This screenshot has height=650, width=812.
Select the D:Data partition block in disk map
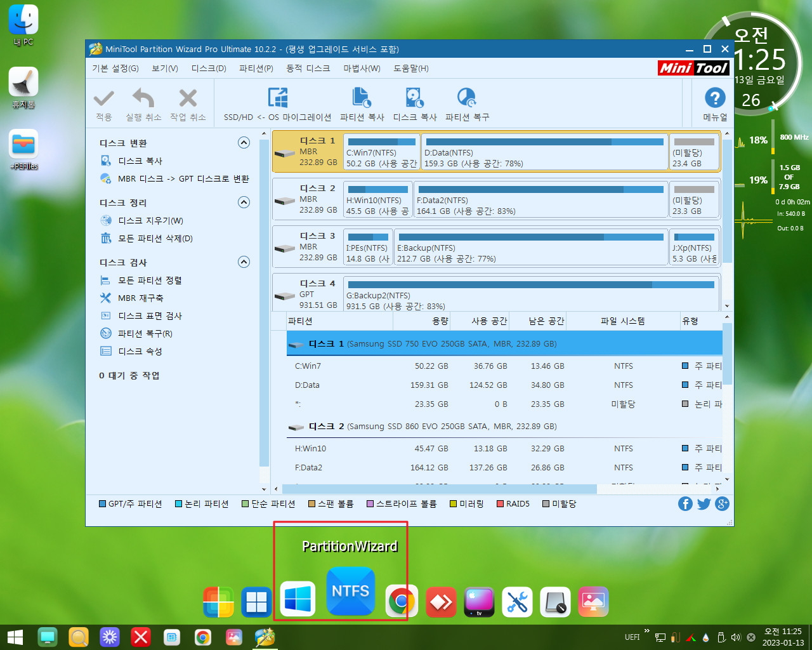[545, 152]
